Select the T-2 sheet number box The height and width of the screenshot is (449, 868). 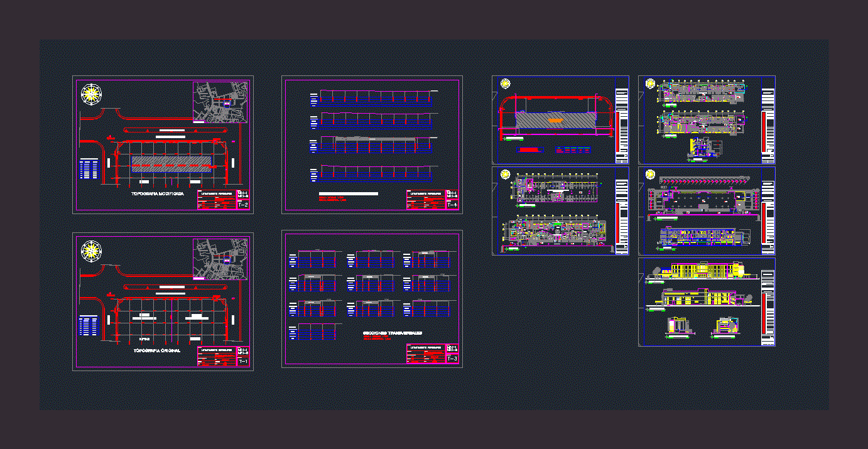pos(243,205)
